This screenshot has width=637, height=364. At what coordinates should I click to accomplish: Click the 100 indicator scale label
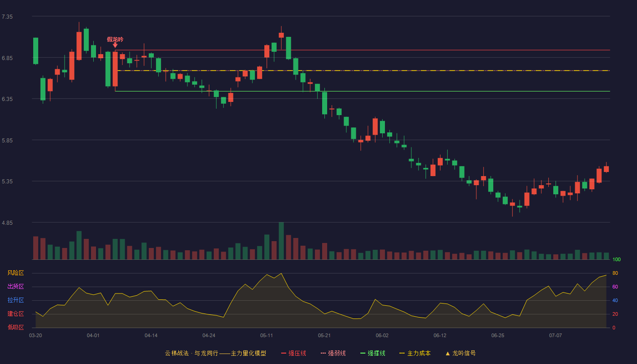coord(617,259)
